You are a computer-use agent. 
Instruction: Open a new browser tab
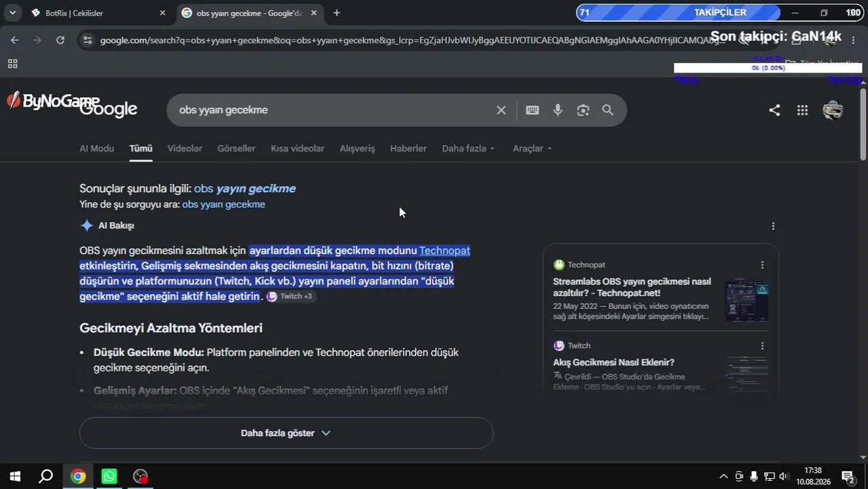click(x=336, y=13)
